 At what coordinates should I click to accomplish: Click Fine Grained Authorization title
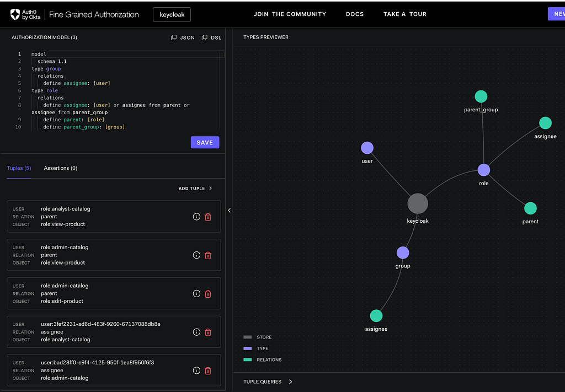tap(94, 15)
